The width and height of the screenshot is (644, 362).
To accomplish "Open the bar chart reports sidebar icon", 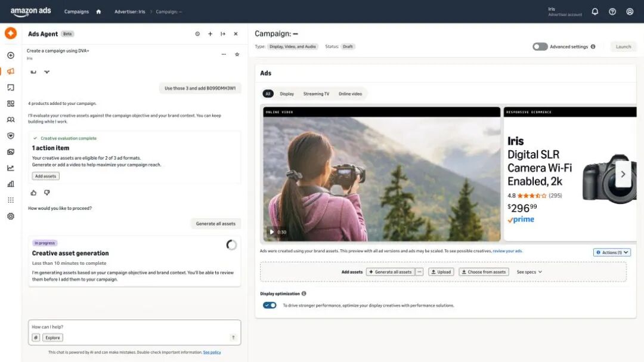I will click(11, 184).
